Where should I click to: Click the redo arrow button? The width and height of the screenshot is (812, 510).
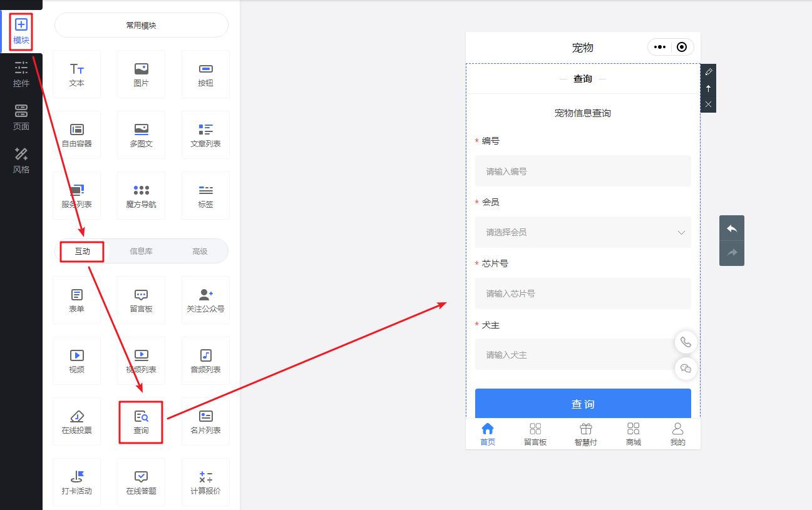point(732,253)
